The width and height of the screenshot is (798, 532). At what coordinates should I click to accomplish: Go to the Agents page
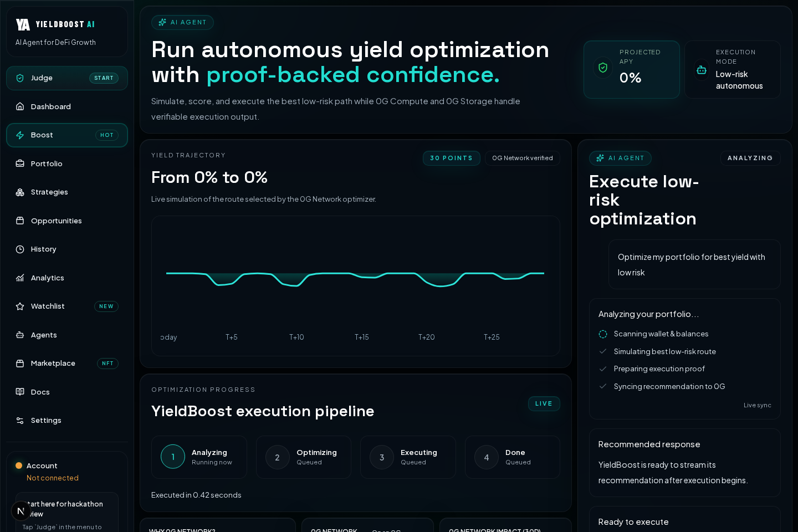tap(67, 335)
